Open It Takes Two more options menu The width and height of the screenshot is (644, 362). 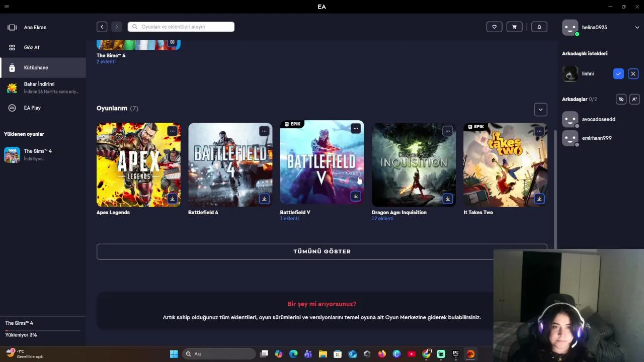539,131
